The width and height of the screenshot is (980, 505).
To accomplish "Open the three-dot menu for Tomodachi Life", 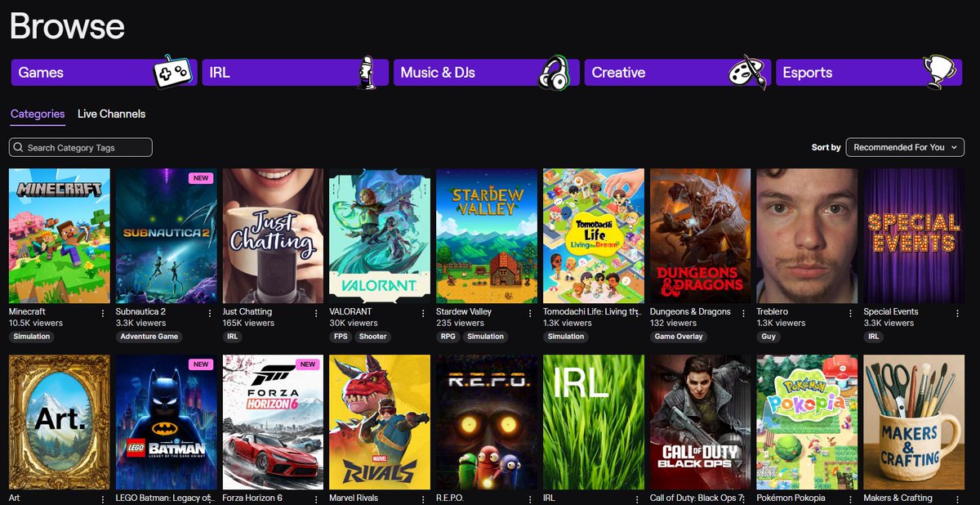I will pyautogui.click(x=637, y=313).
